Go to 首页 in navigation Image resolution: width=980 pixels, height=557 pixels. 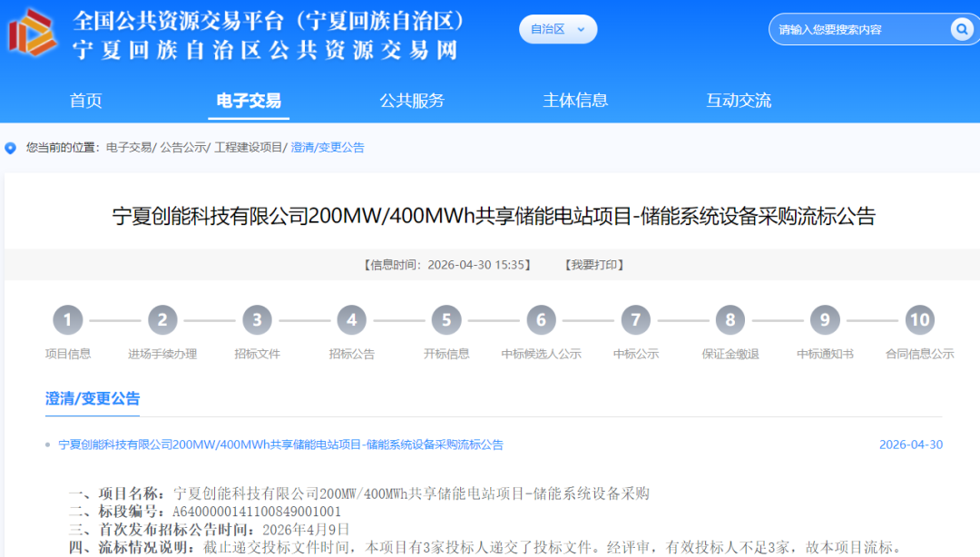[x=85, y=101]
